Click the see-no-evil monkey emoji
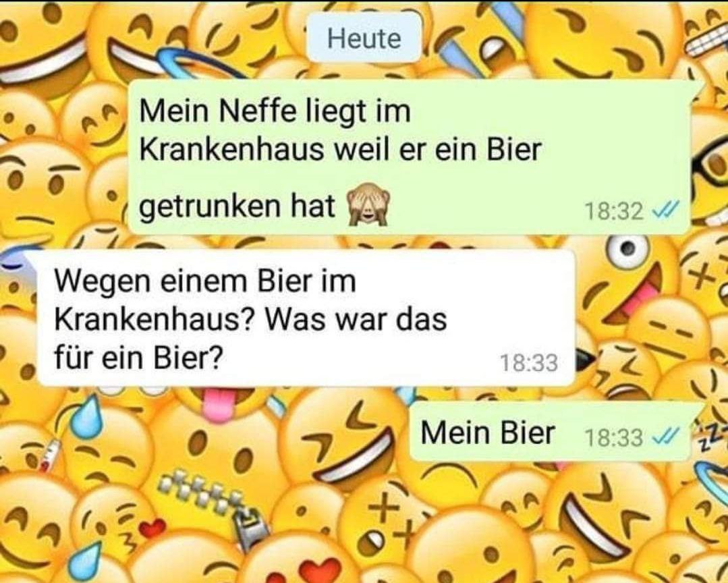728x583 pixels. (x=368, y=204)
